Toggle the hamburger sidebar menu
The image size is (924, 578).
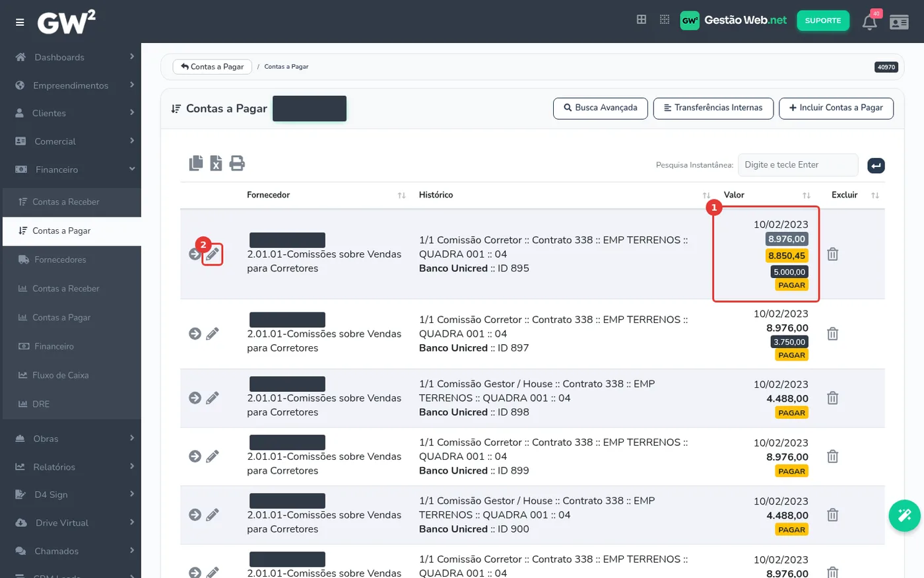[20, 22]
